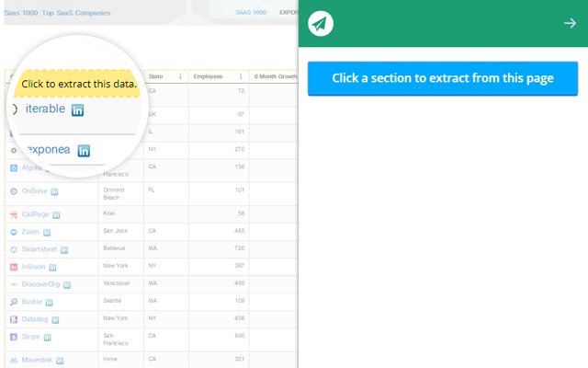Viewport: 588px width, 368px height.
Task: Open the Stripe company link
Action: pos(30,336)
